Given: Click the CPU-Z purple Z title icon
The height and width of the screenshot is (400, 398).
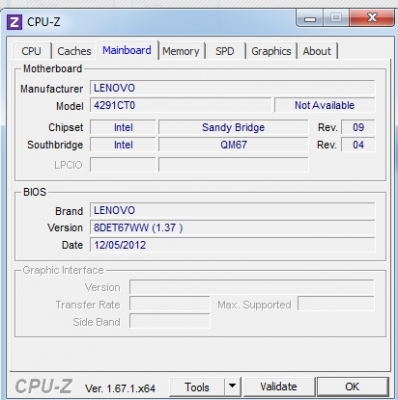Looking at the screenshot, I should coord(14,22).
